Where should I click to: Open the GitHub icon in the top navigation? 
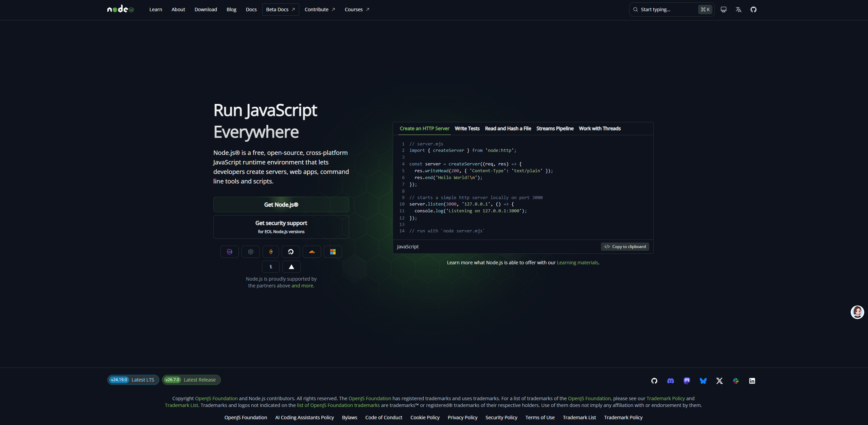[x=754, y=10]
